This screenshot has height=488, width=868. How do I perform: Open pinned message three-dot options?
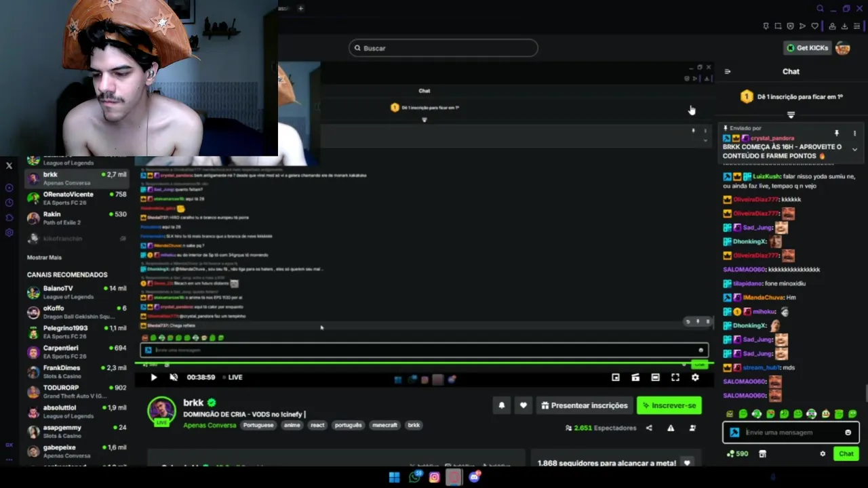(854, 133)
